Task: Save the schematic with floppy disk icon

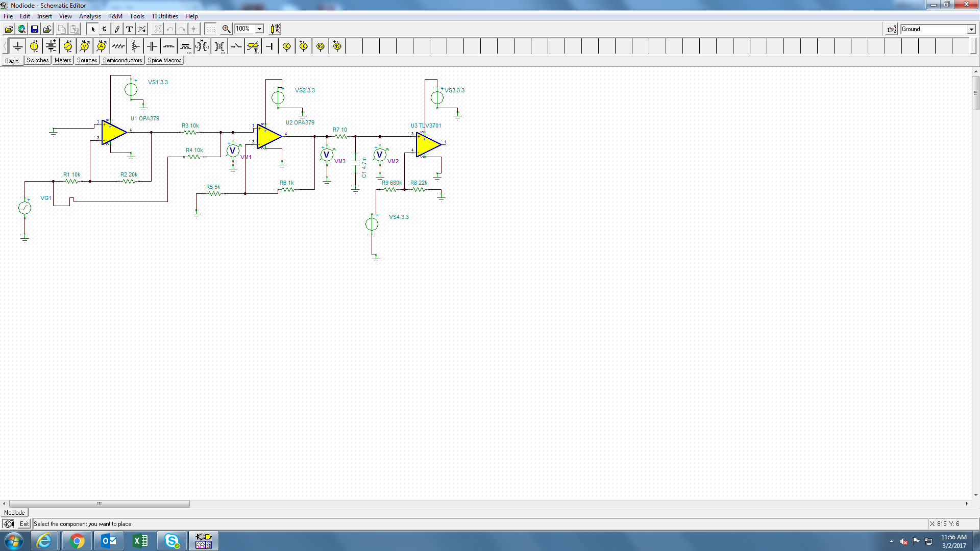Action: point(34,29)
